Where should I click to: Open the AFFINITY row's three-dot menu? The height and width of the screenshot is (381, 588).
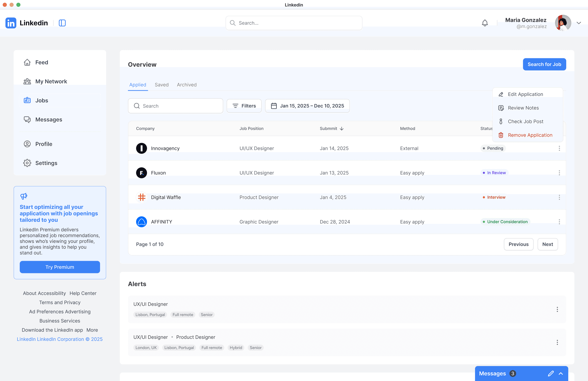559,222
